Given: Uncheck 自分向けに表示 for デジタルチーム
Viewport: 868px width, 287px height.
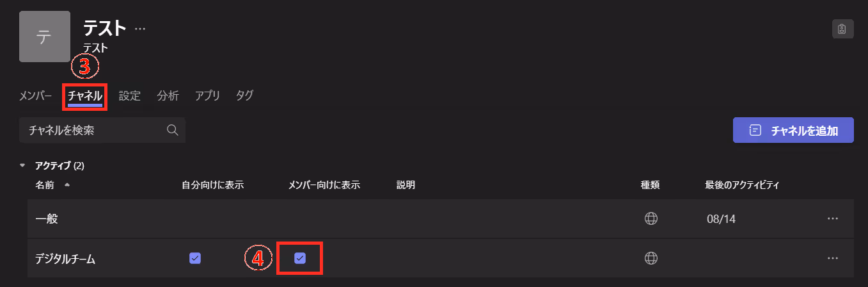Looking at the screenshot, I should click(195, 258).
